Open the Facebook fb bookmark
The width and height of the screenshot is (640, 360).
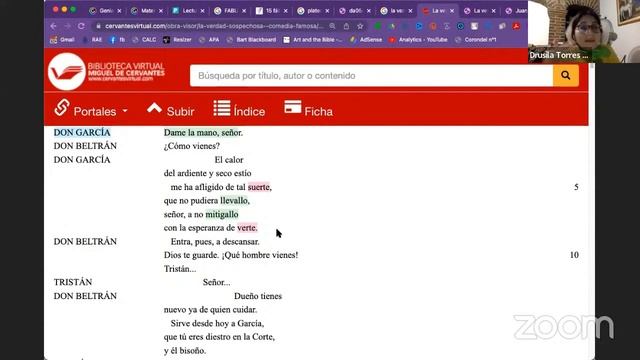[117, 40]
